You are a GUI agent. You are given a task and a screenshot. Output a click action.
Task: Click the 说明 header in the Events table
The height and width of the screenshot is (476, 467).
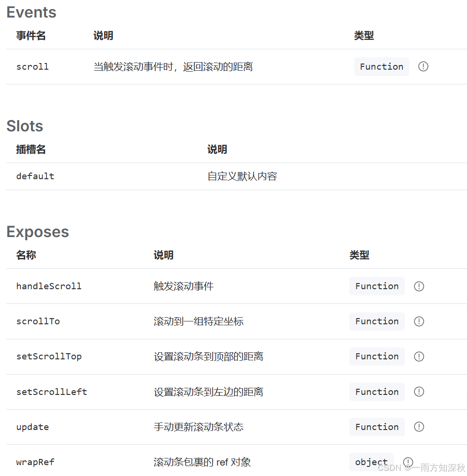click(103, 36)
